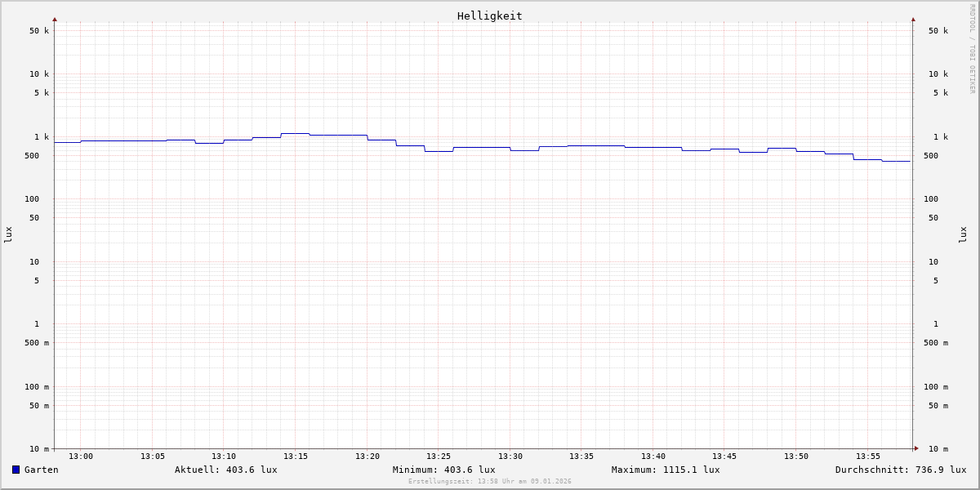980x490 pixels.
Task: Click the 50 k label on left axis
Action: click(39, 31)
